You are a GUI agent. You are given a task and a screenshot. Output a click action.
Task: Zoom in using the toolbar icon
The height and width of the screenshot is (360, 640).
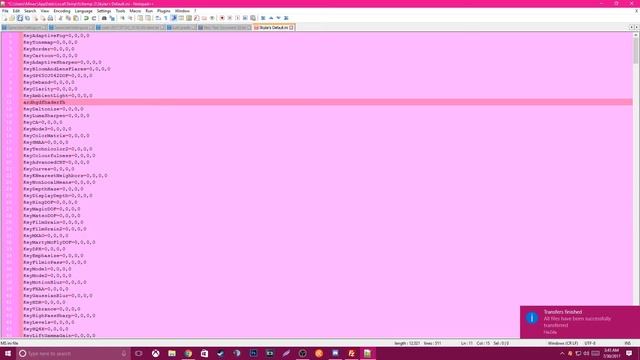point(122,18)
